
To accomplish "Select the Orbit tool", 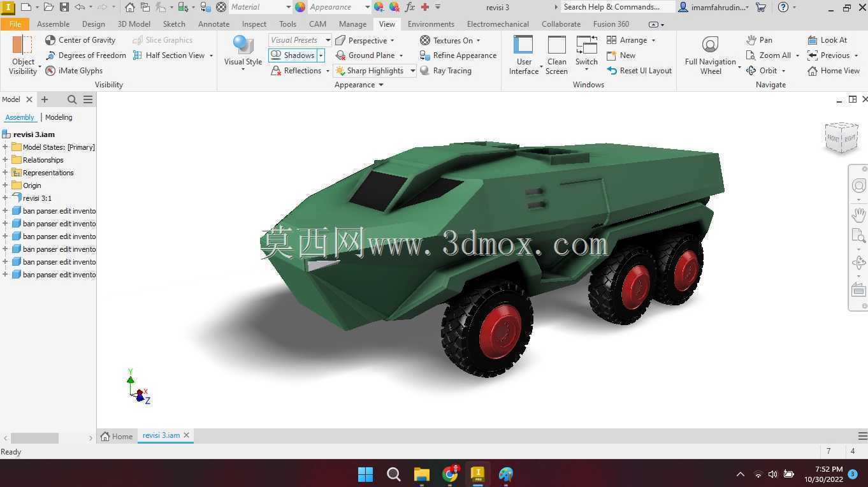I will coord(762,71).
